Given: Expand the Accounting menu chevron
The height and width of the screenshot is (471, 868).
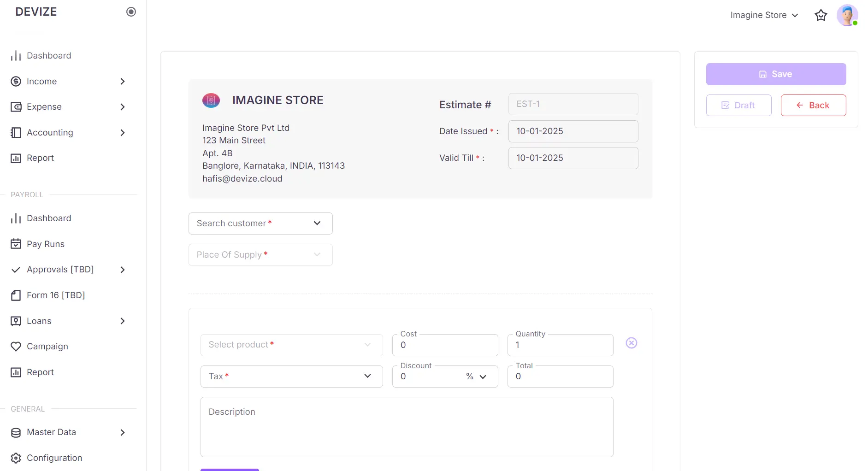Looking at the screenshot, I should [123, 133].
